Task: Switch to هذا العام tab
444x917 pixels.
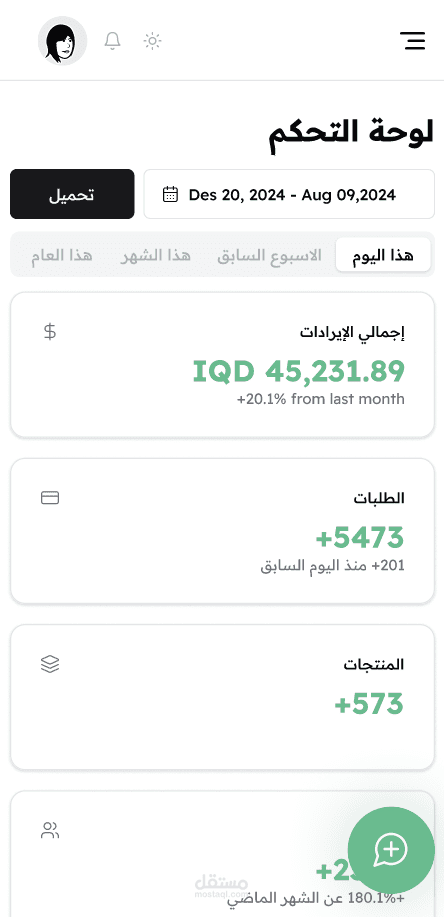Action: 62,255
